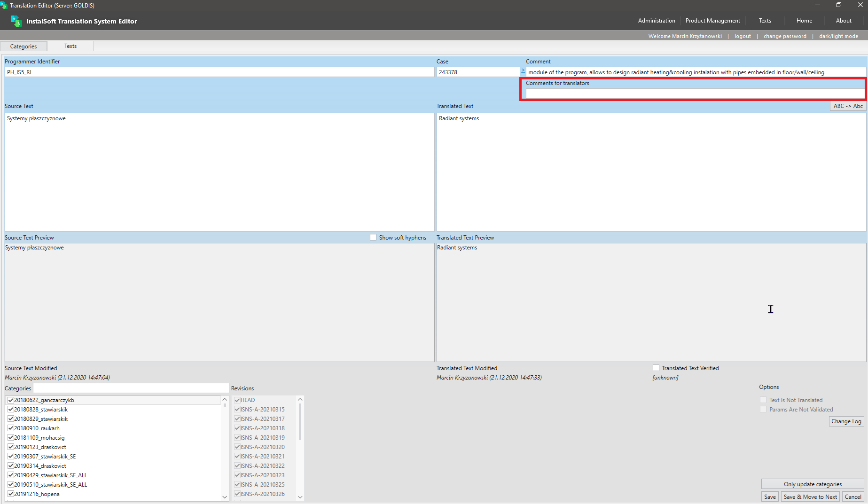Open the Texts menu in header
This screenshot has width=868, height=504.
[x=765, y=21]
